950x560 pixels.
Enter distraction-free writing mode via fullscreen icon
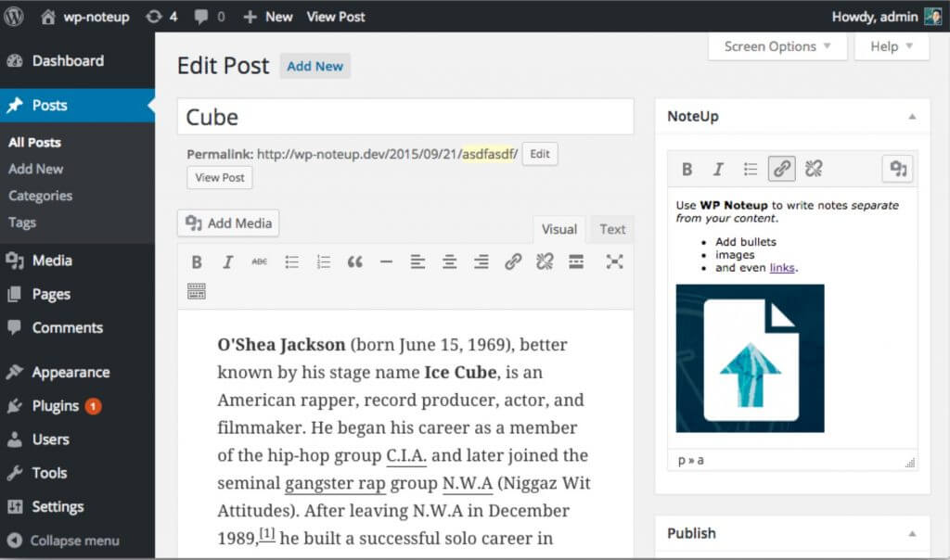coord(614,262)
